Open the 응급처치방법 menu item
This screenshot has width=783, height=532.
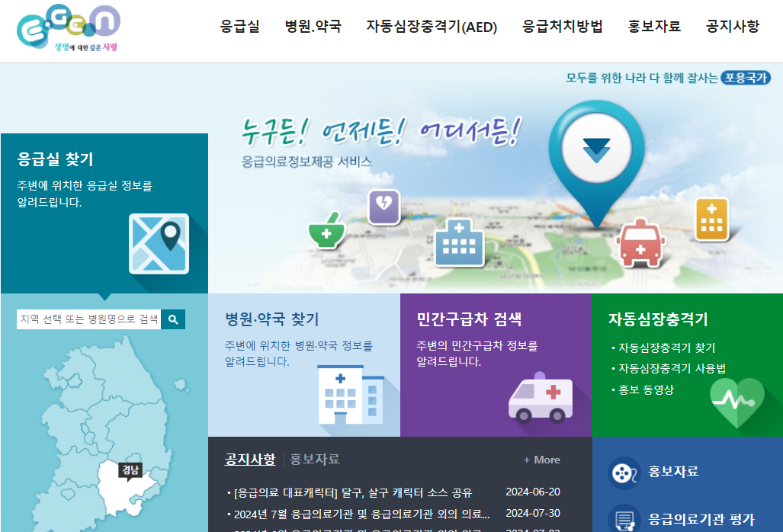click(562, 26)
